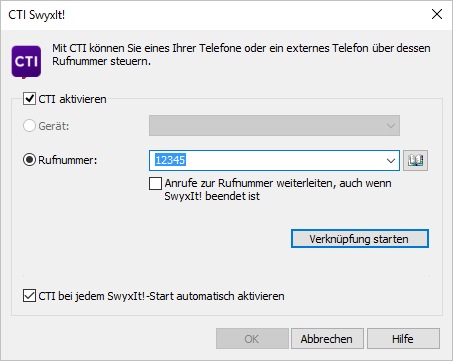Click the Gerät: text label
The image size is (453, 361).
pos(54,126)
